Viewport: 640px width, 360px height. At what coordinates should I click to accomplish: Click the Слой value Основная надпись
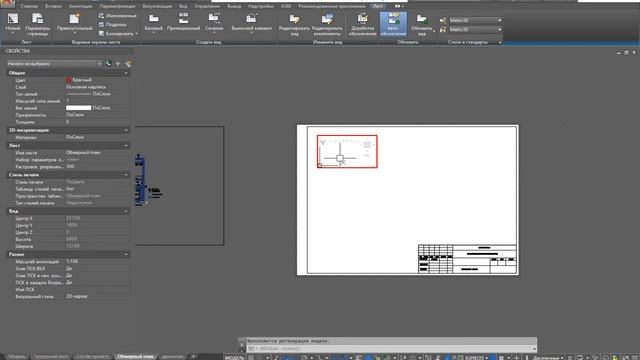pyautogui.click(x=86, y=87)
